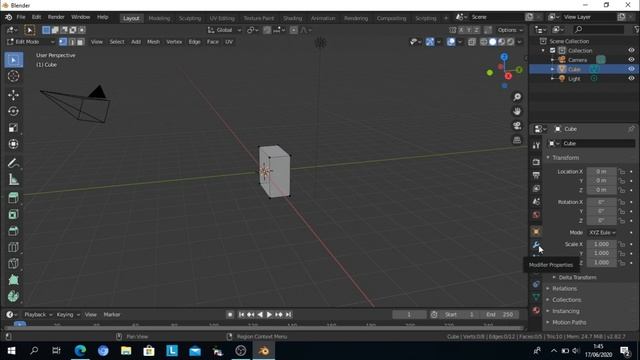Open Blender from the Windows taskbar
This screenshot has width=640, height=360.
pos(264,351)
